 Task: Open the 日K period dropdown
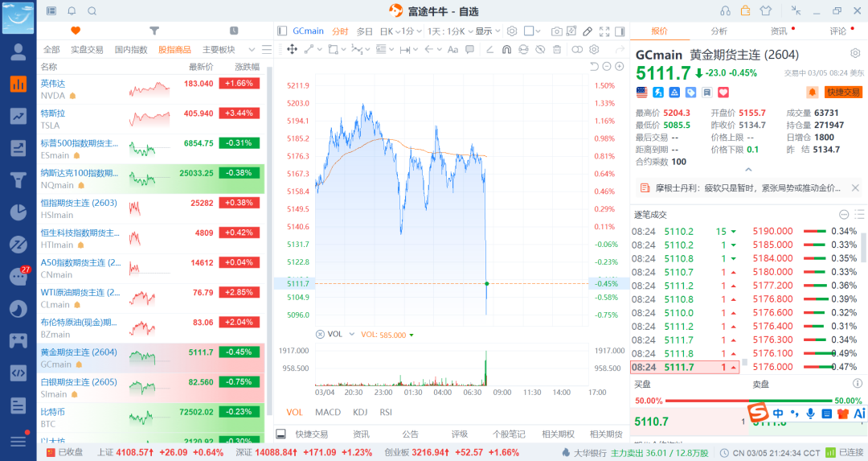390,31
